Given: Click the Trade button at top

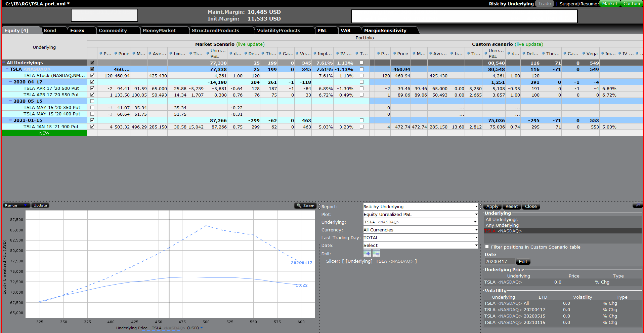Looking at the screenshot, I should (545, 4).
